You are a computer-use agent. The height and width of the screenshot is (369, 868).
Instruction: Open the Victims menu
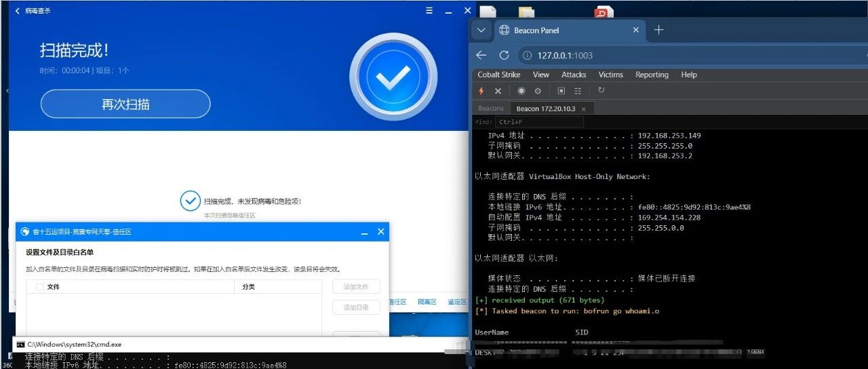click(610, 75)
